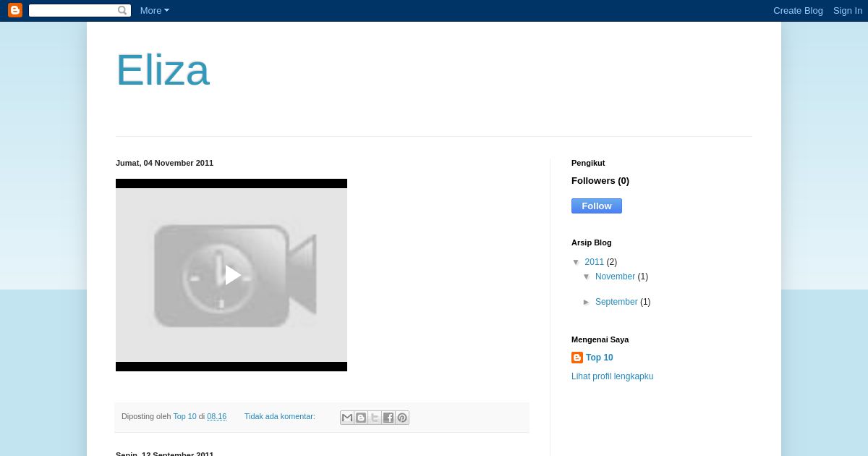Screen dimensions: 868x456
Task: Share post to Pinterest icon
Action: [x=402, y=418]
